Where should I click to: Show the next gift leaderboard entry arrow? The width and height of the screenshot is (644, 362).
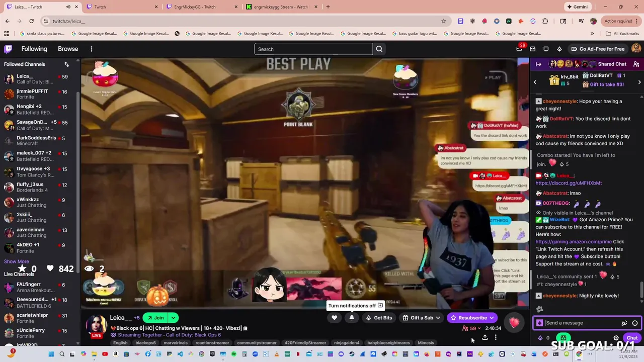tap(639, 82)
